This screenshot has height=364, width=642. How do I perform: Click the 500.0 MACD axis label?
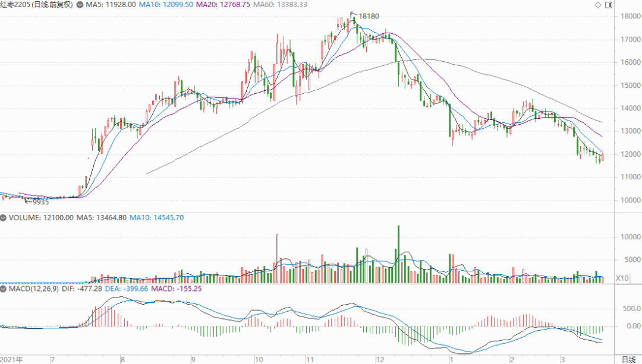pos(632,309)
